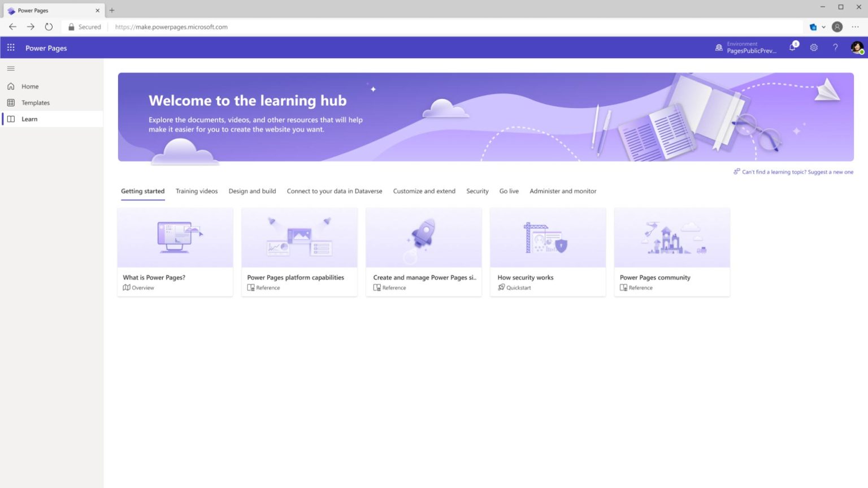
Task: Collapse the sidebar with the hamburger toggle
Action: [x=10, y=68]
